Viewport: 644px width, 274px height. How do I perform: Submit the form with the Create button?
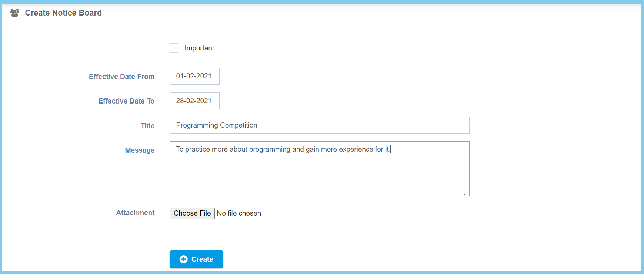point(196,259)
